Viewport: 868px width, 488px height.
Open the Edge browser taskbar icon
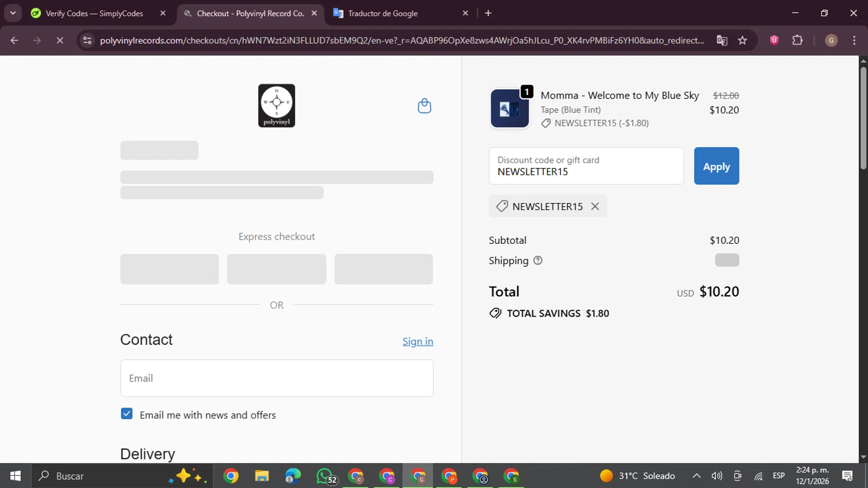point(293,476)
